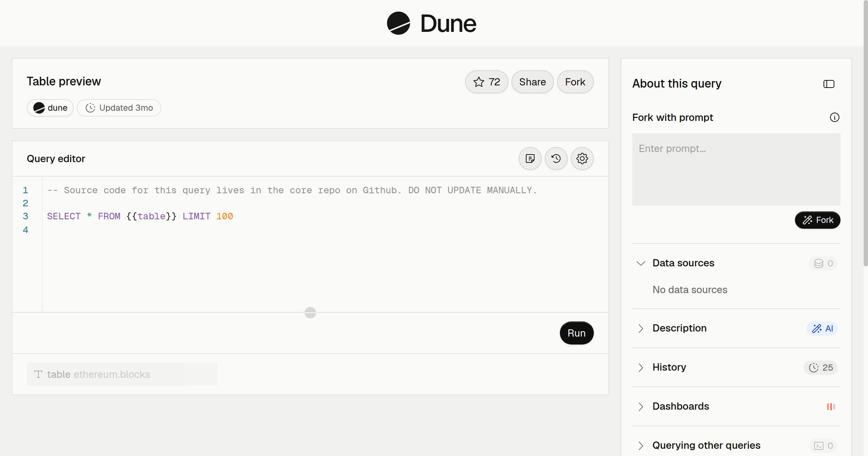Fork the query from Table preview header
Image resolution: width=868 pixels, height=456 pixels.
click(575, 82)
